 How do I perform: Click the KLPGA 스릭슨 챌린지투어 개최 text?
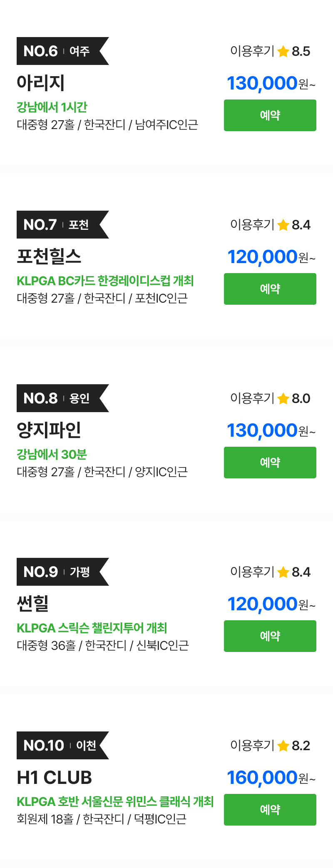(92, 628)
